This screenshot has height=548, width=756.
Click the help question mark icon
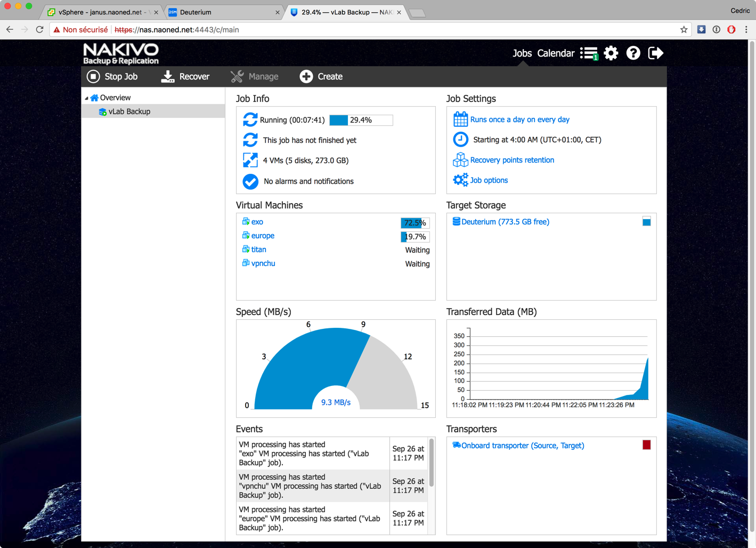pos(633,53)
